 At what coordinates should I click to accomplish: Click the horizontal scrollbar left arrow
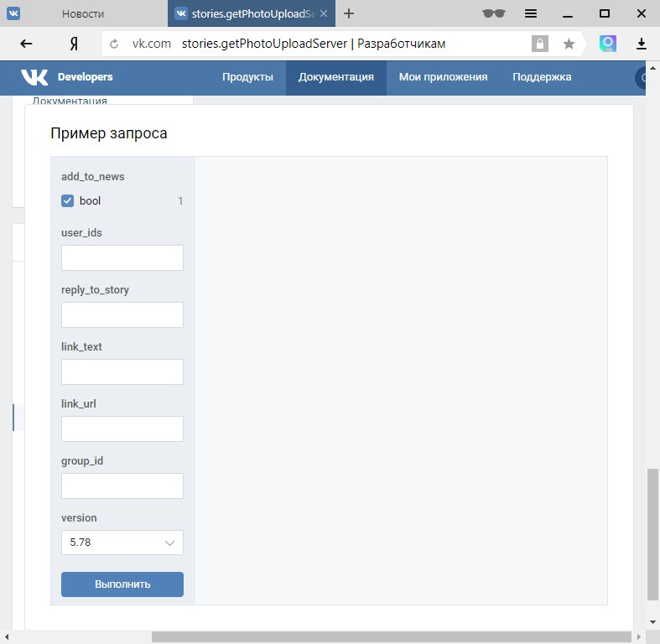click(x=7, y=636)
